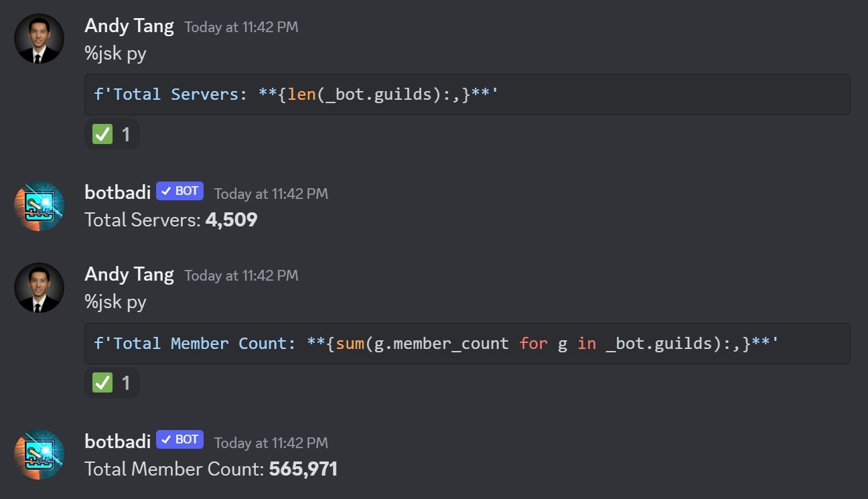Click the bold 565,971 member count text

[303, 469]
